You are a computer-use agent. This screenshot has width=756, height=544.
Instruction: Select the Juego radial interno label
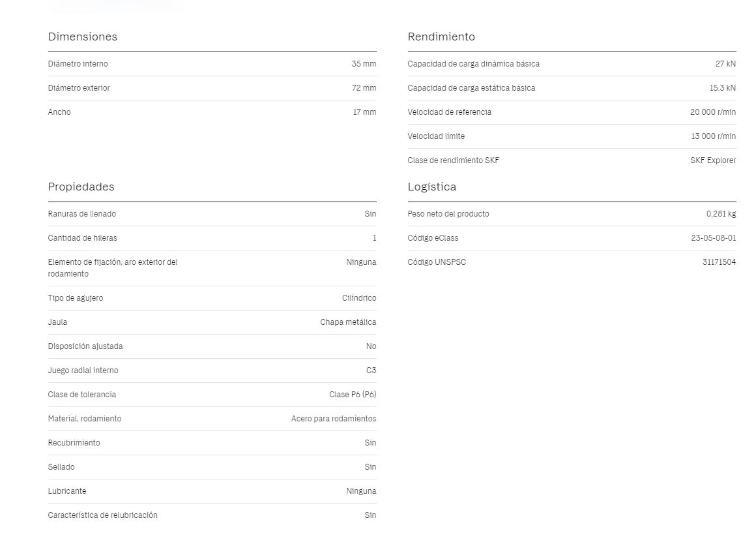point(83,370)
